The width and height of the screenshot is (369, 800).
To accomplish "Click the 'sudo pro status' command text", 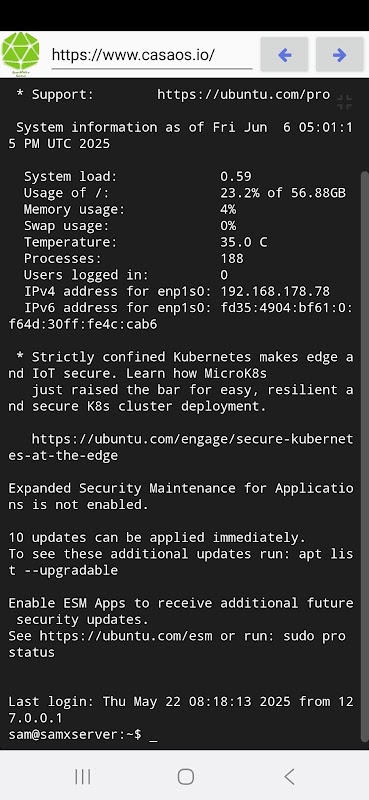I will point(177,644).
